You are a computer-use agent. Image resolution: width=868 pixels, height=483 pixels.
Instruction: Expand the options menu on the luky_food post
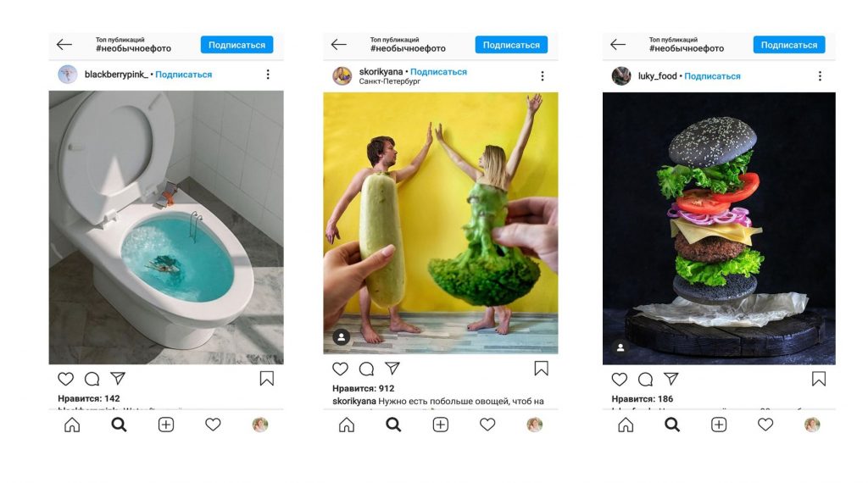coord(820,76)
